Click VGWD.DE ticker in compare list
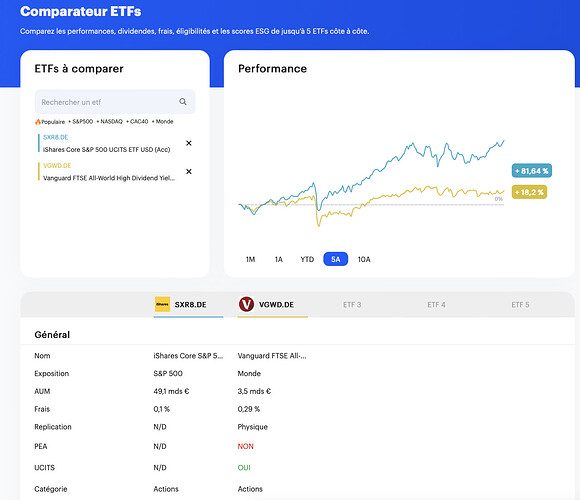The height and width of the screenshot is (500, 580). (57, 166)
